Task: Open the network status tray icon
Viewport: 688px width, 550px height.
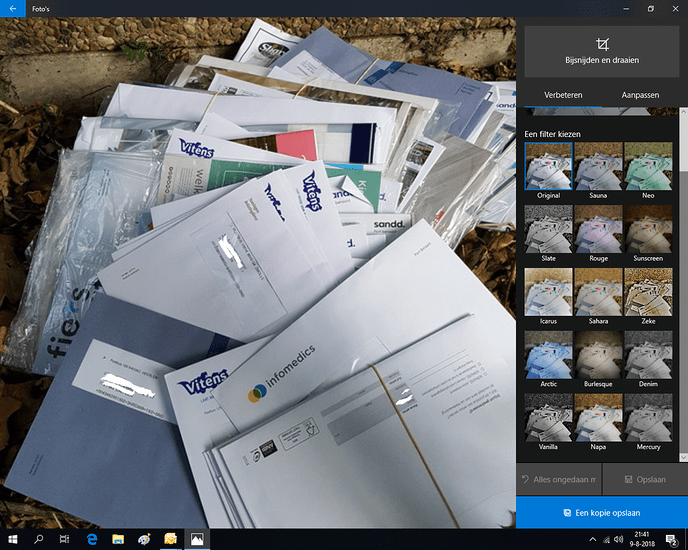Action: [607, 539]
